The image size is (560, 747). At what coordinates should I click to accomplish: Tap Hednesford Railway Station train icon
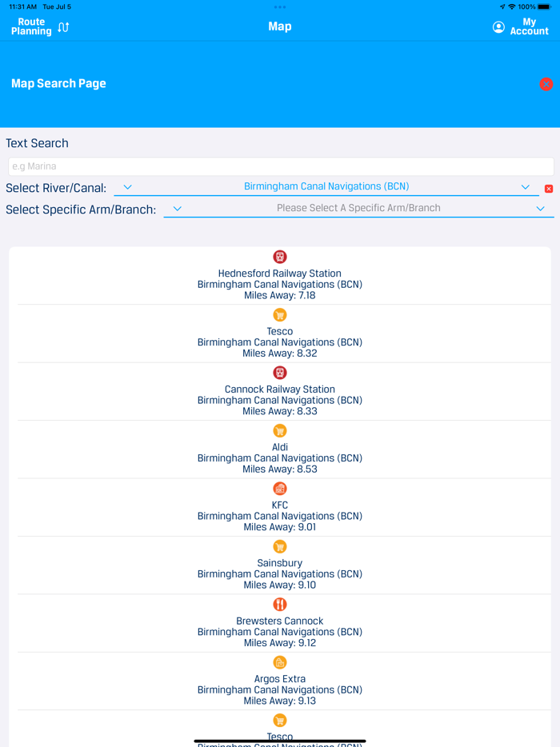pyautogui.click(x=280, y=257)
